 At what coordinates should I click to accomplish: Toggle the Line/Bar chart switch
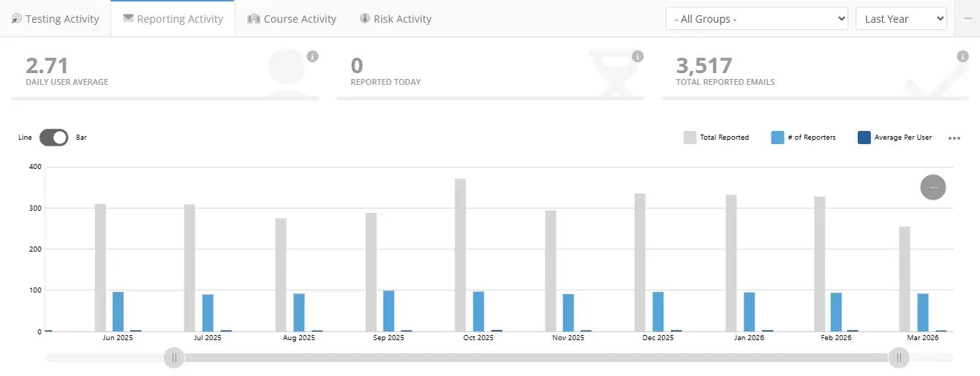coord(53,138)
